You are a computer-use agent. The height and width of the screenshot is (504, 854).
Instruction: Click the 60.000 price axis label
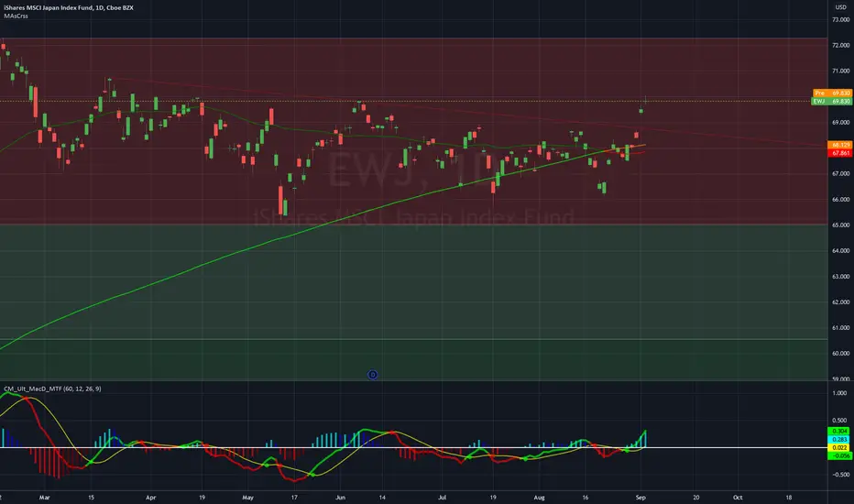[x=841, y=353]
